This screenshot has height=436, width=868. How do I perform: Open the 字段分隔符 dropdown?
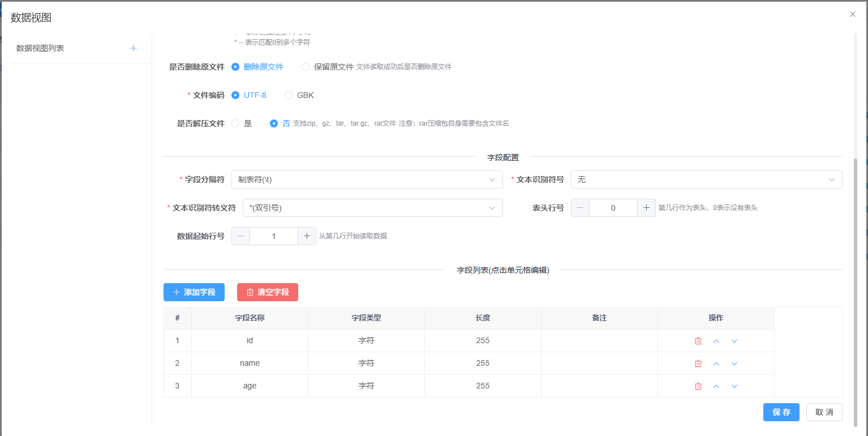(367, 179)
